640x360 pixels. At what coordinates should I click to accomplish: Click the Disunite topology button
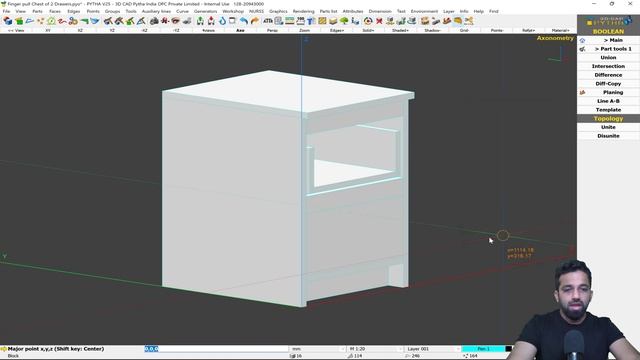[608, 136]
